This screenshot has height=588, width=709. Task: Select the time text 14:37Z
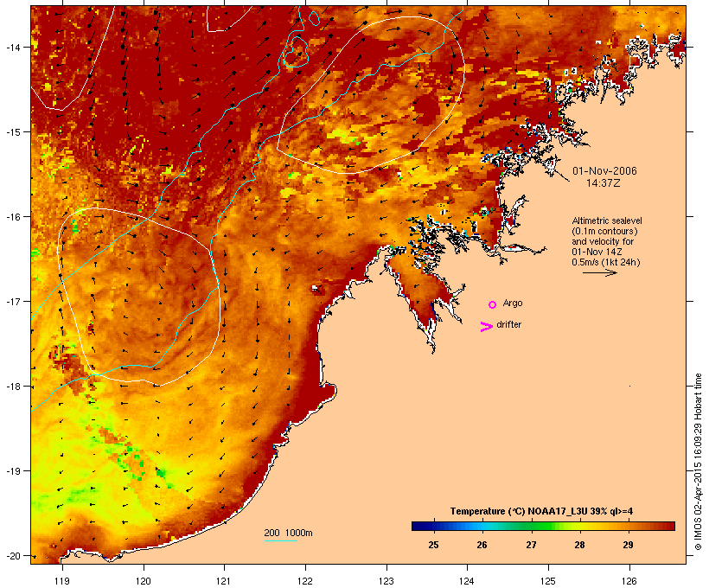pyautogui.click(x=604, y=183)
